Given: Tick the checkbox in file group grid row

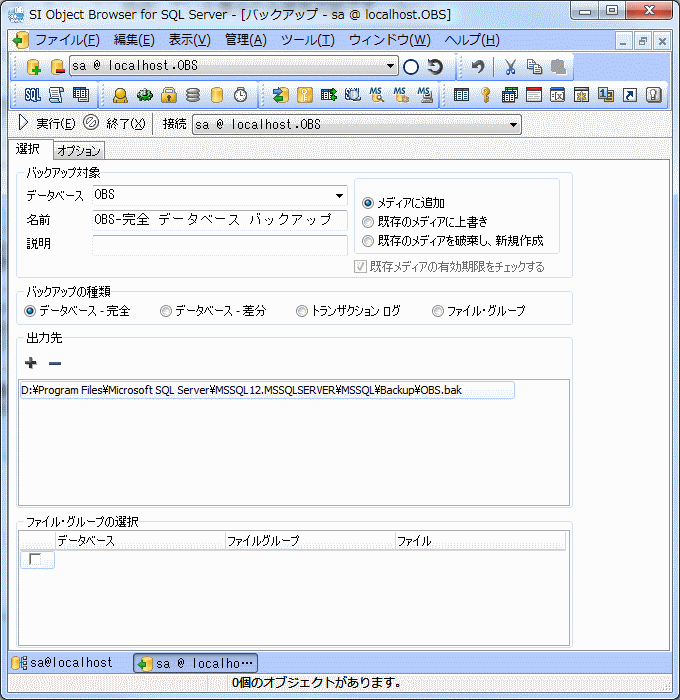Looking at the screenshot, I should [36, 560].
